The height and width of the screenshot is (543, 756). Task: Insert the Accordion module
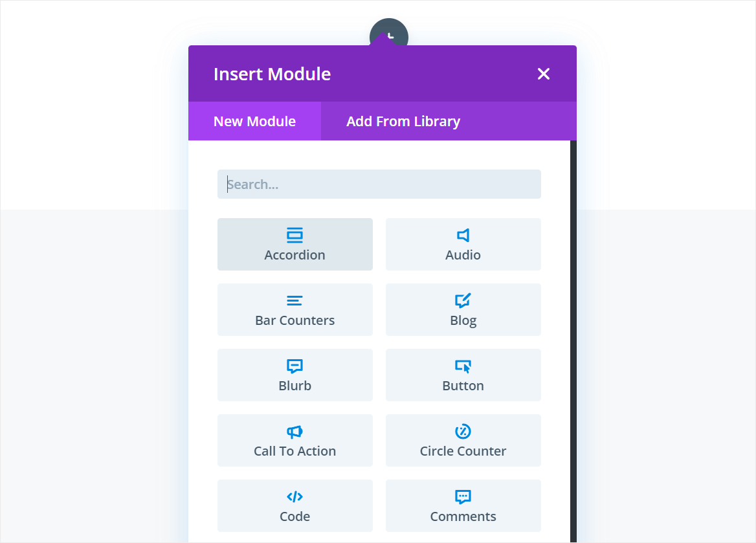tap(295, 244)
